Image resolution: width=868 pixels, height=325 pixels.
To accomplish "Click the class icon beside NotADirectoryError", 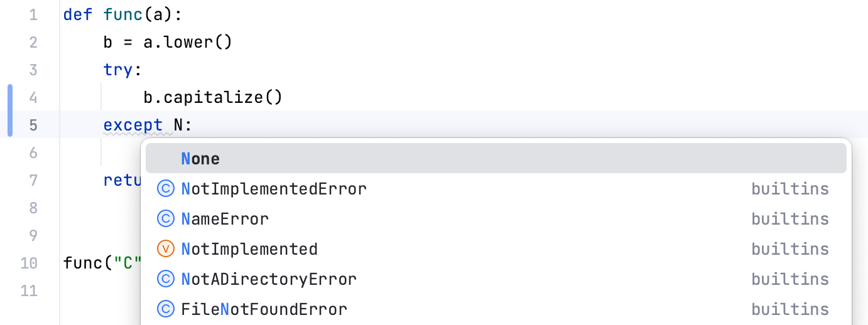I will [x=165, y=279].
